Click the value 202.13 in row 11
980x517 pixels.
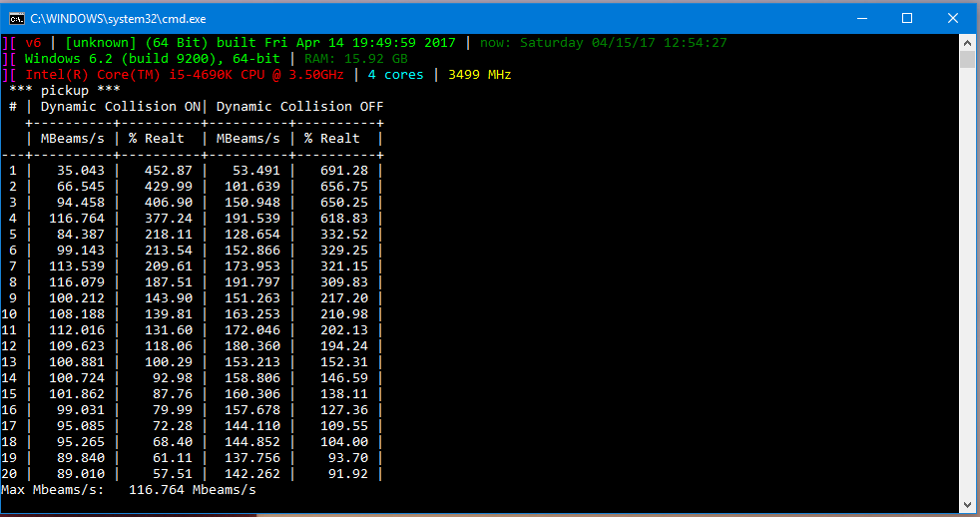344,330
